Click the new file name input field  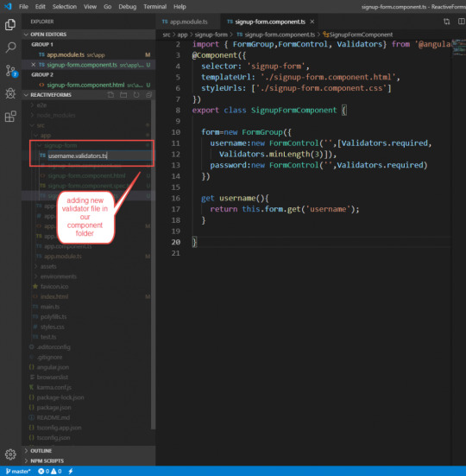tap(99, 155)
